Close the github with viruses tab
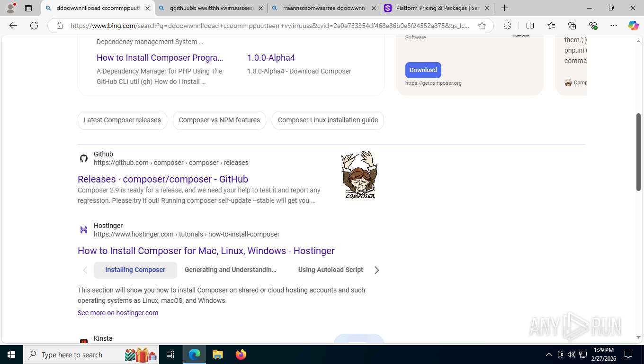The width and height of the screenshot is (644, 364). click(x=260, y=8)
